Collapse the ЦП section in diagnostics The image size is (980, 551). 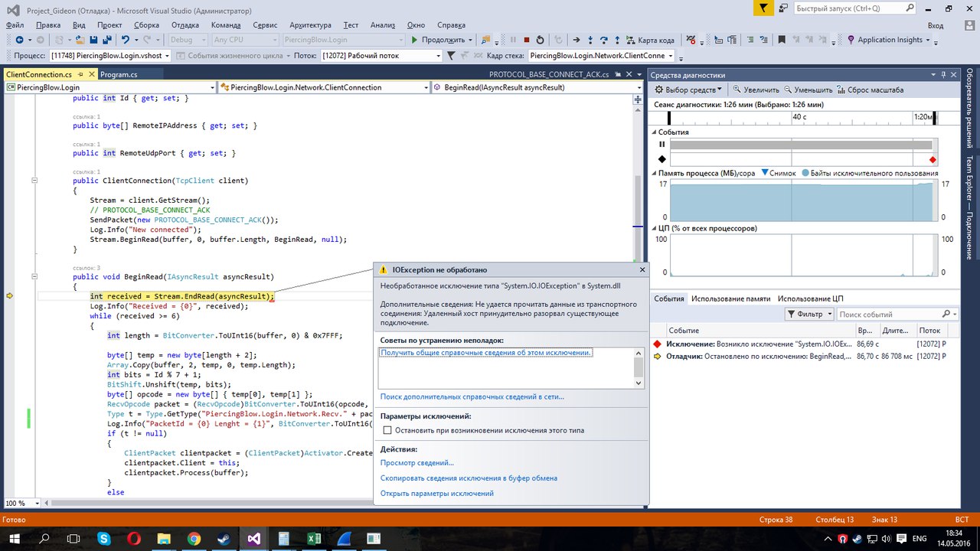pos(654,228)
